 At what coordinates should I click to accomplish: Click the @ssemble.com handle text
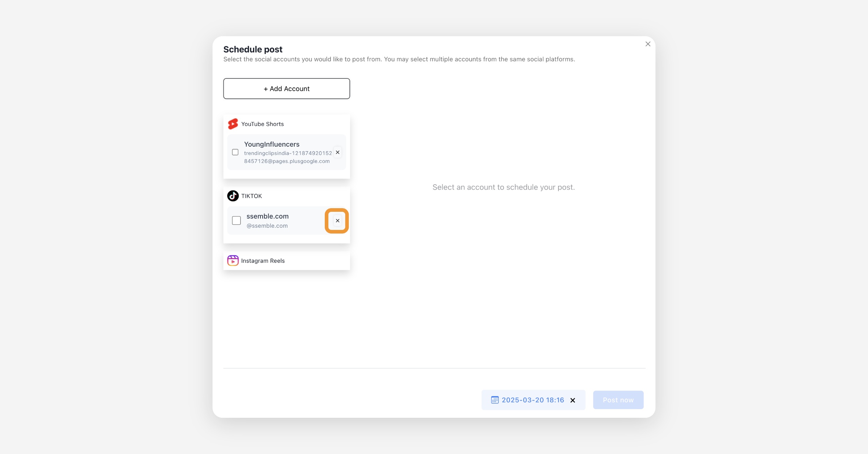[x=267, y=226]
